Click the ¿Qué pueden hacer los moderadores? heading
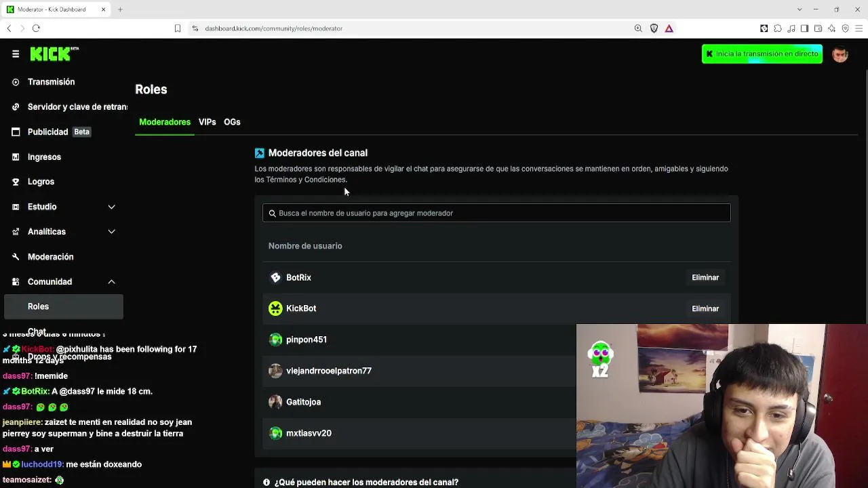868x488 pixels. click(x=366, y=482)
